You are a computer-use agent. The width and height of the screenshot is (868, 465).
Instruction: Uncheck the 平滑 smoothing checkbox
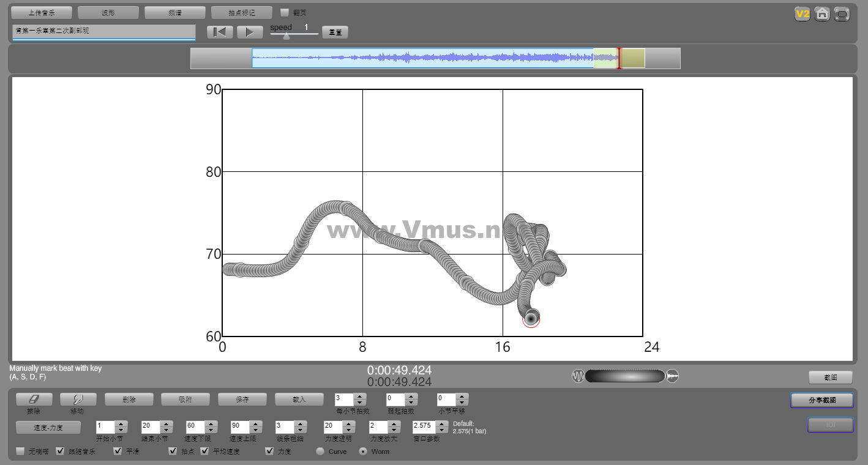click(118, 452)
